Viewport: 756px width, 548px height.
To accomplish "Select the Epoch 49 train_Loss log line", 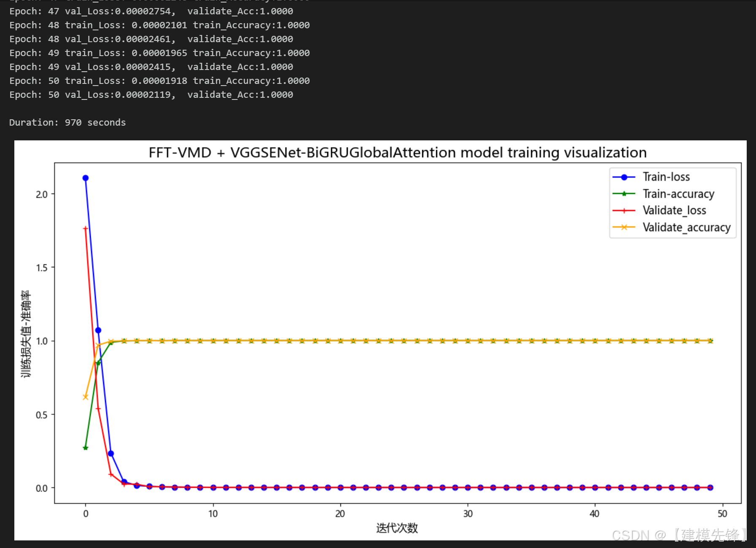I will (x=159, y=53).
